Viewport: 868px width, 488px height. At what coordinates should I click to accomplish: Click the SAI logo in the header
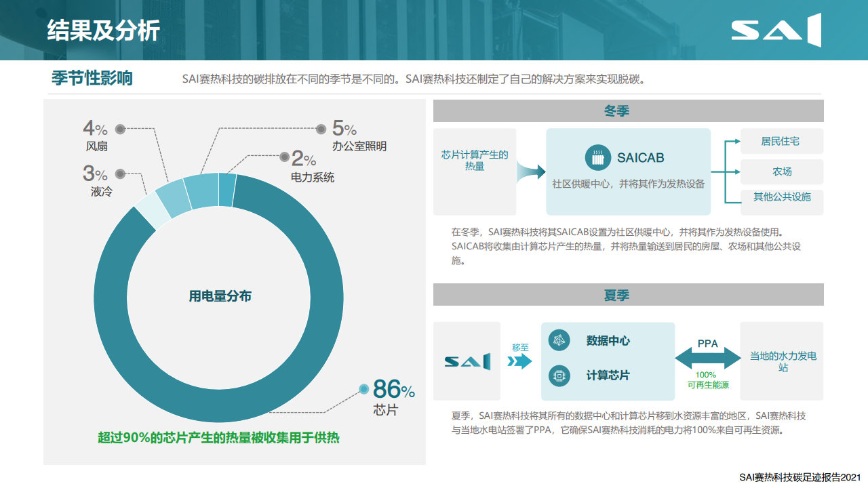[x=776, y=30]
